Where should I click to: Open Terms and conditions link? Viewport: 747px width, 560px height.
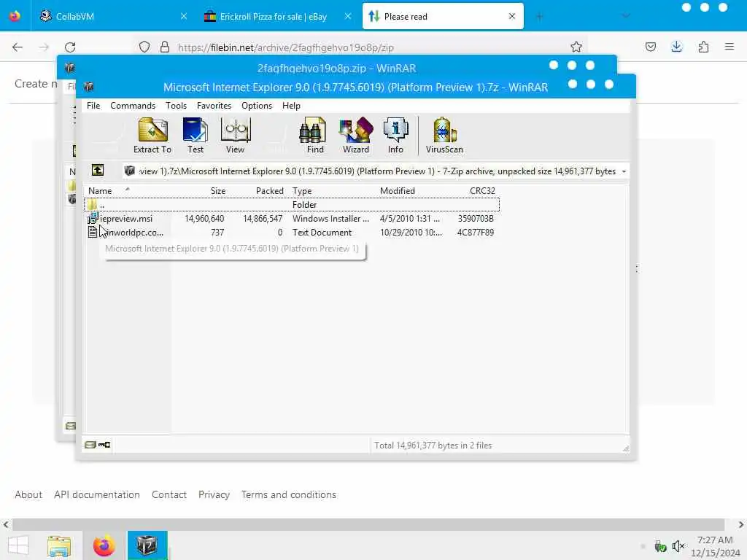[289, 494]
